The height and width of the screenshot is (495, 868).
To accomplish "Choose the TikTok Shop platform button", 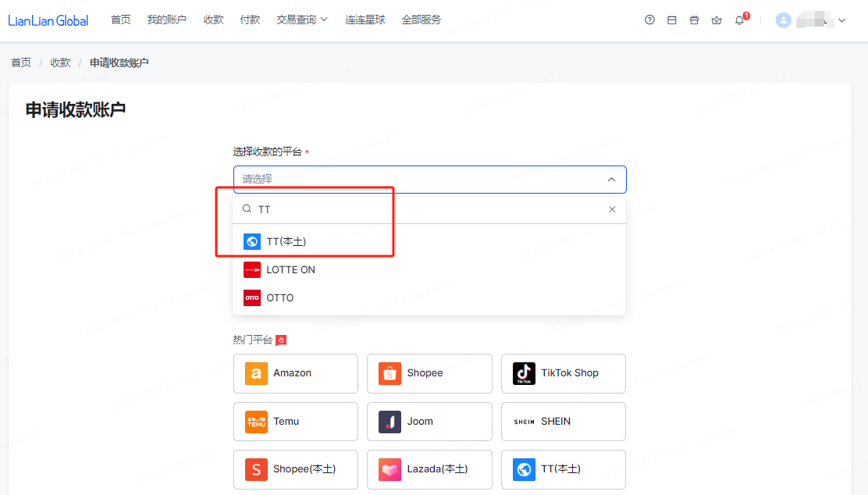I will click(564, 373).
